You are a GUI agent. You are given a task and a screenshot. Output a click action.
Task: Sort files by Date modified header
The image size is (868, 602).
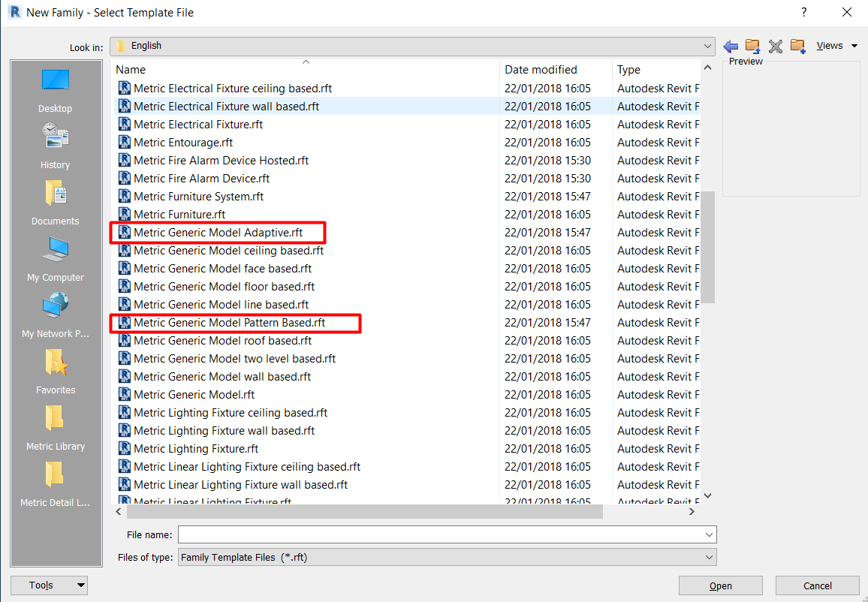556,70
